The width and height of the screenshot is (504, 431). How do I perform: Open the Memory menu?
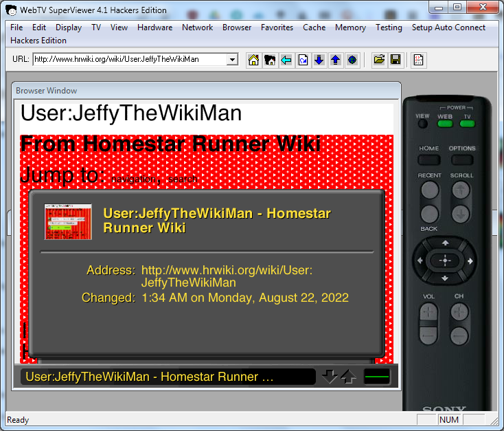coord(350,27)
